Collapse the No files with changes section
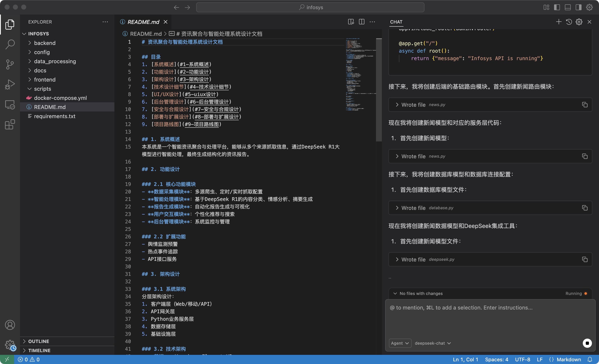This screenshot has width=599, height=364. (395, 293)
